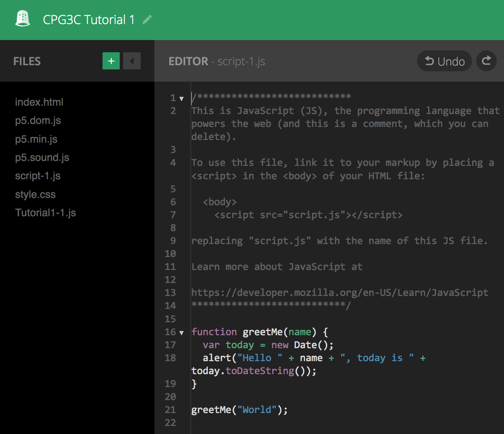Click the project title CPG3C Tutorial 1
Image resolution: width=504 pixels, height=434 pixels.
tap(89, 20)
